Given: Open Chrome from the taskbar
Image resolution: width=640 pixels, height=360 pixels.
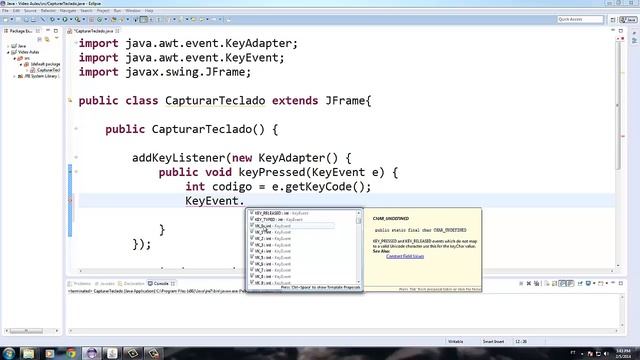Looking at the screenshot, I should click(x=71, y=353).
